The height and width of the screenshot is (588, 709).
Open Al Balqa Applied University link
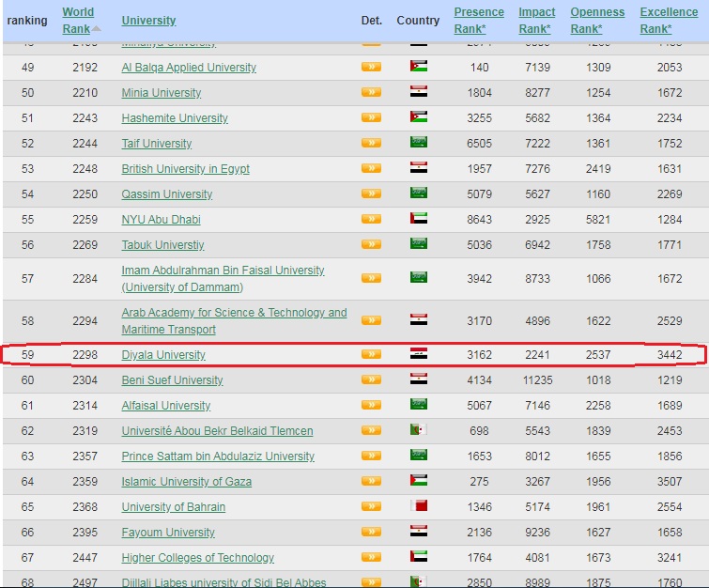189,68
